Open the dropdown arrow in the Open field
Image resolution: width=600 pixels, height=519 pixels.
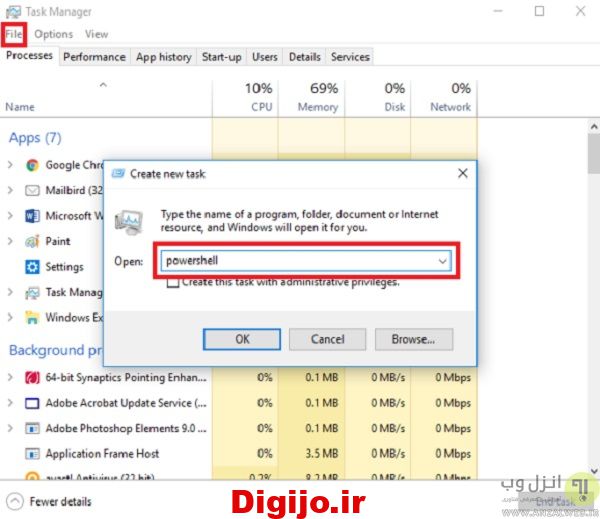click(x=443, y=261)
